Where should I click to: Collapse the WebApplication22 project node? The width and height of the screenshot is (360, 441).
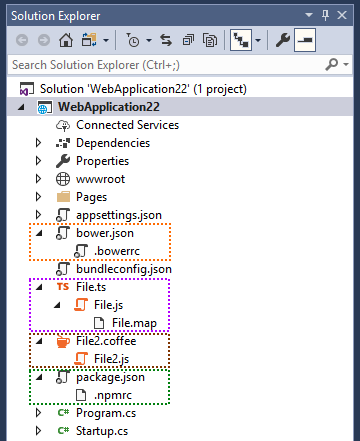click(x=22, y=107)
